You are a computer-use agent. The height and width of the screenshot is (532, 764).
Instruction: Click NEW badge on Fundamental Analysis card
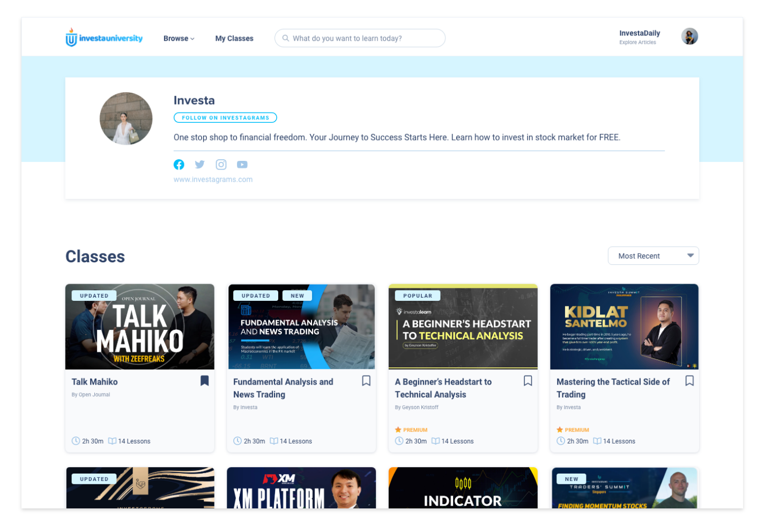298,295
